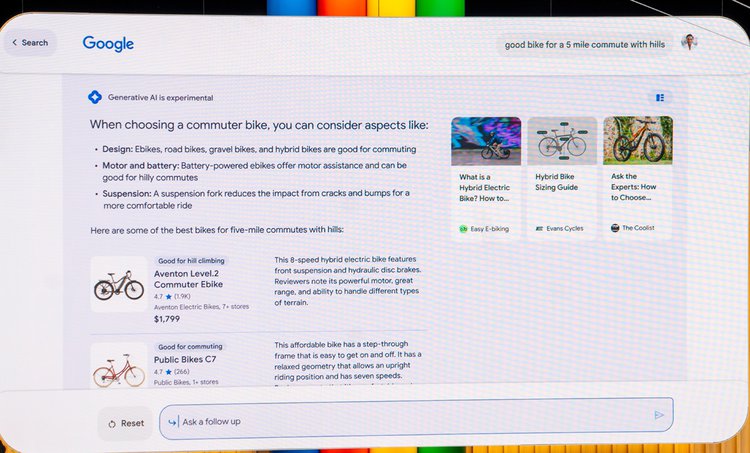The width and height of the screenshot is (750, 453).
Task: Click 'Generative AI is experimental' label
Action: click(x=160, y=98)
